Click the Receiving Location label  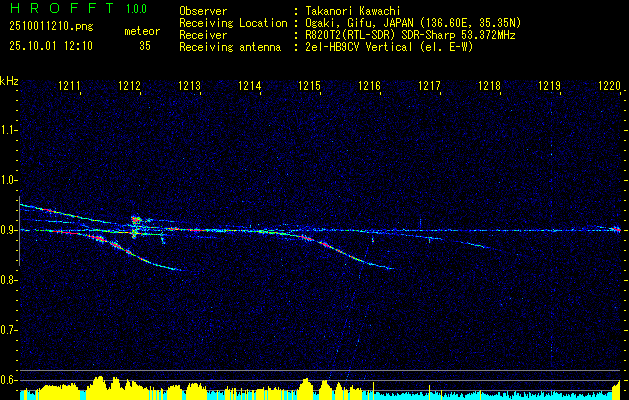tap(233, 23)
